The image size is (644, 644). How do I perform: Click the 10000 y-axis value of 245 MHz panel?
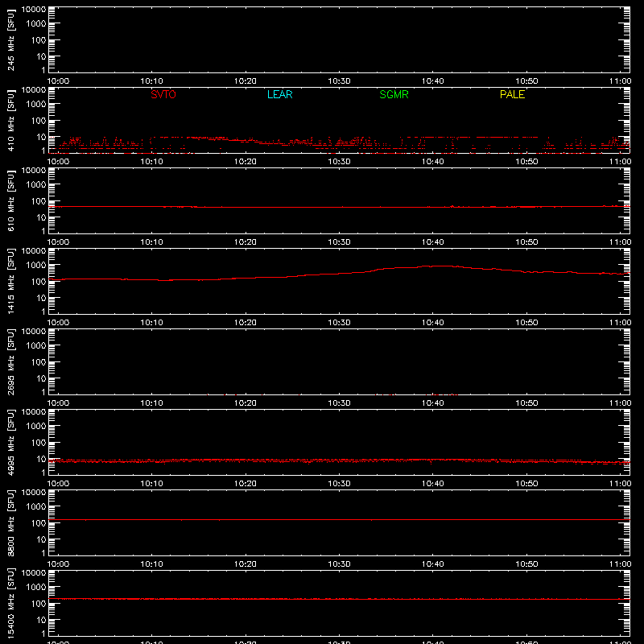pyautogui.click(x=34, y=10)
